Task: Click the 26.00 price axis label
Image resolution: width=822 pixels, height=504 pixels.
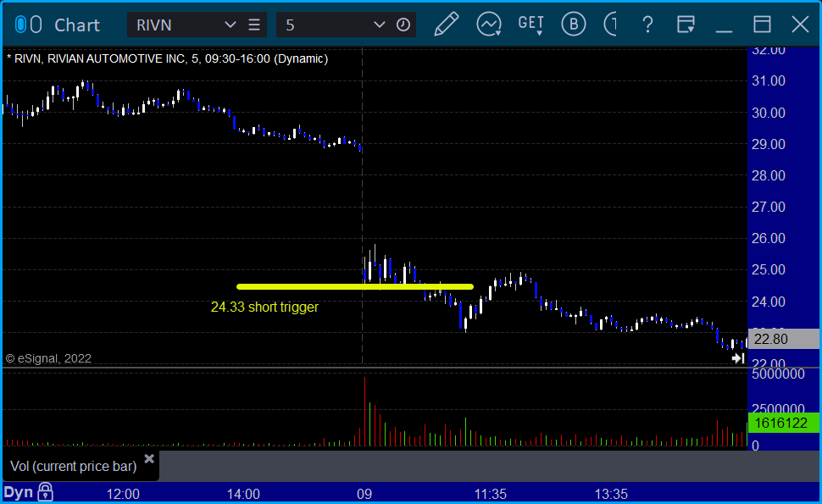Action: [769, 238]
